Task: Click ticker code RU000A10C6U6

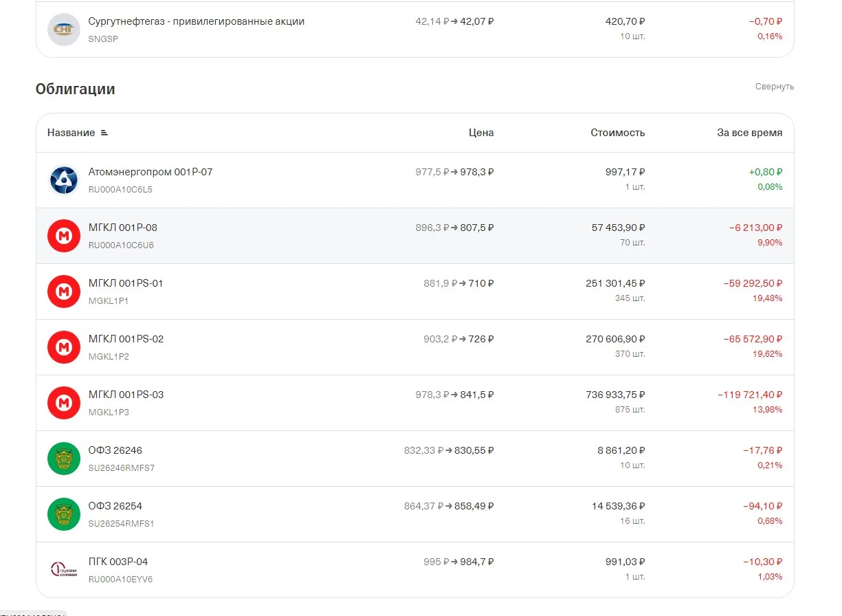Action: [121, 245]
